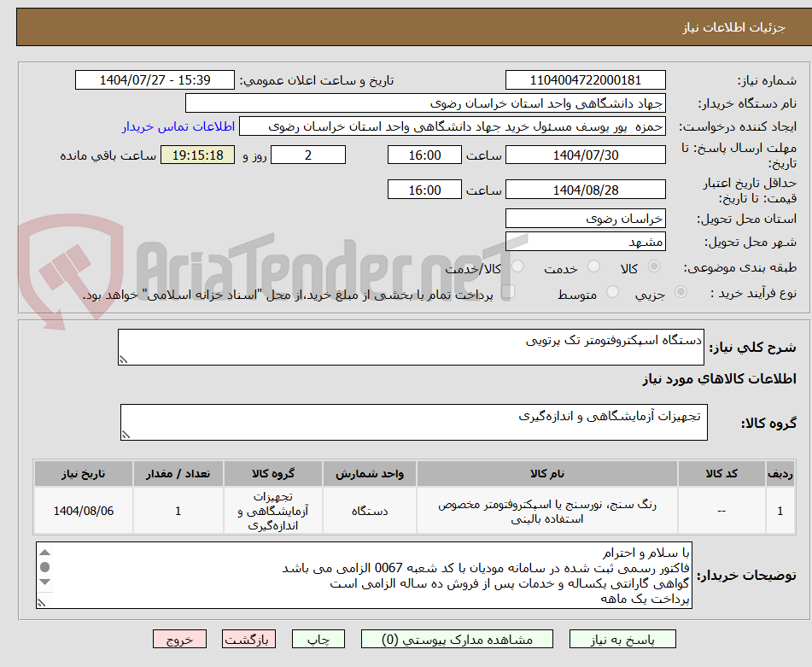Click the شماره نیاز number field
The width and height of the screenshot is (812, 667).
pyautogui.click(x=586, y=79)
